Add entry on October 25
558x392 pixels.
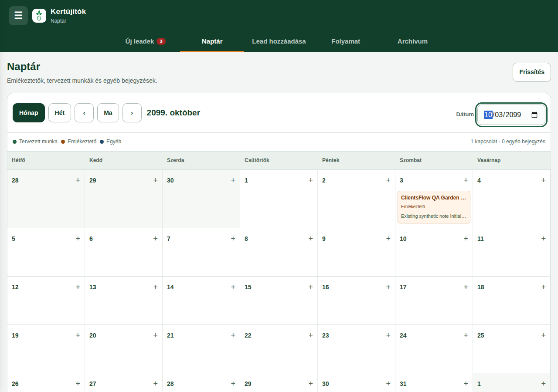point(544,335)
